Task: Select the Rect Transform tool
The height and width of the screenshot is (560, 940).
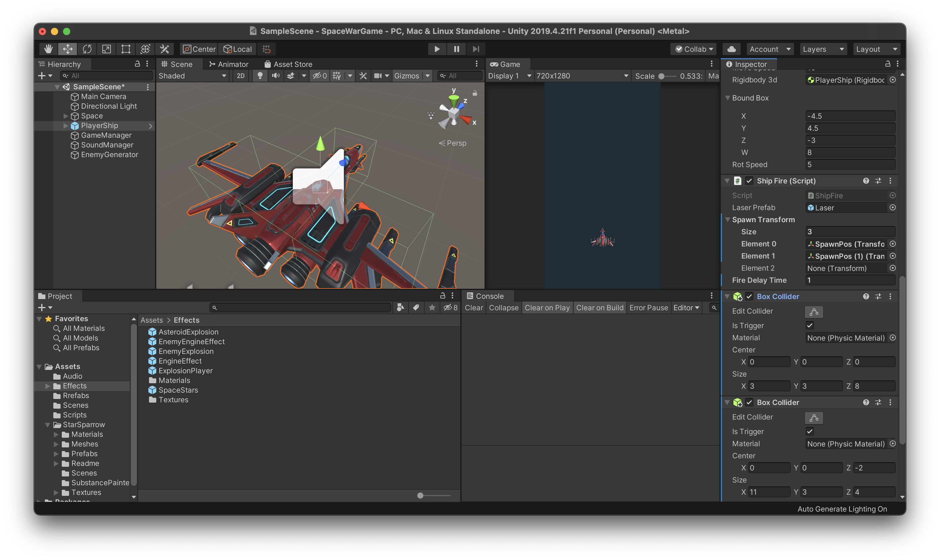Action: pos(126,49)
